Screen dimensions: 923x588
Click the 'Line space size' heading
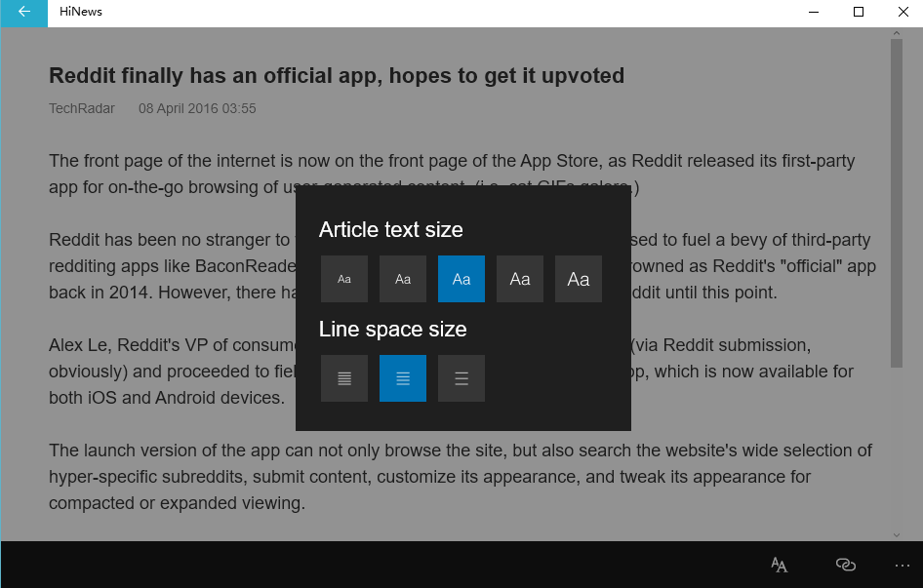click(x=392, y=329)
